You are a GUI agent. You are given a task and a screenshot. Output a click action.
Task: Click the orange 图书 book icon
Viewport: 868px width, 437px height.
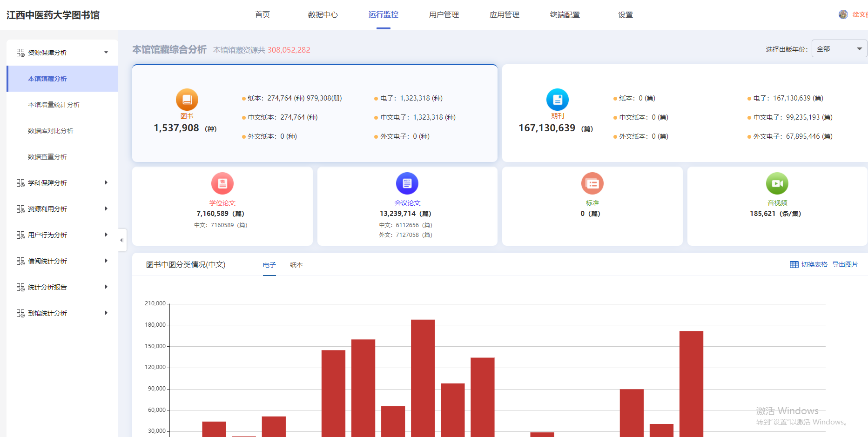(x=187, y=100)
